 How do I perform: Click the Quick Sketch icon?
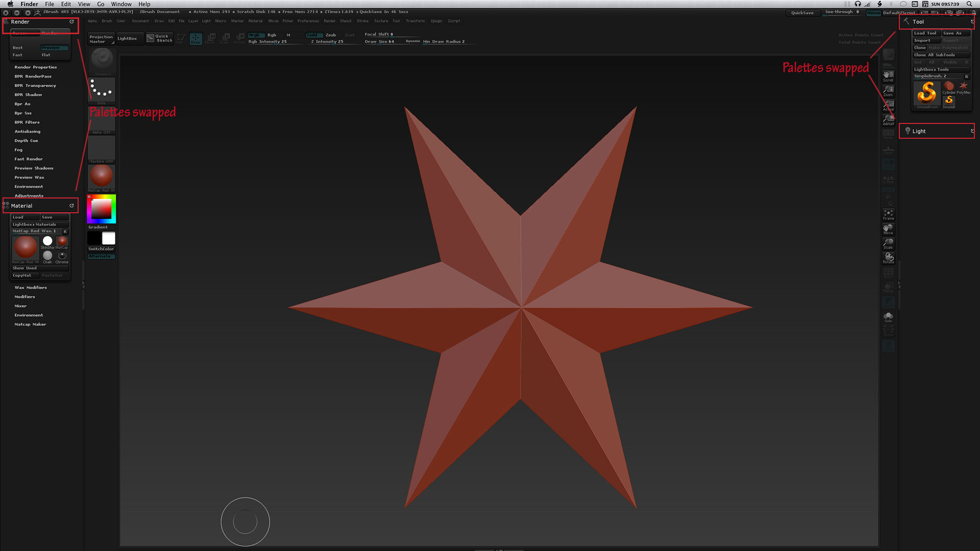point(160,38)
